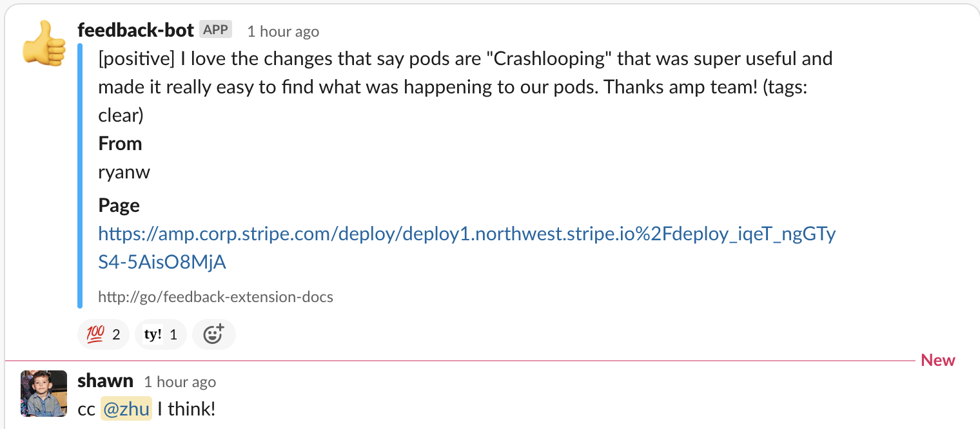This screenshot has height=429, width=980.
Task: Open the go/feedback-extension-docs link
Action: (x=215, y=297)
